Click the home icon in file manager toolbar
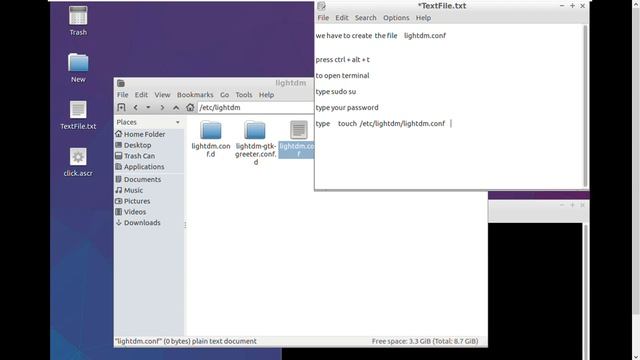 pyautogui.click(x=190, y=107)
